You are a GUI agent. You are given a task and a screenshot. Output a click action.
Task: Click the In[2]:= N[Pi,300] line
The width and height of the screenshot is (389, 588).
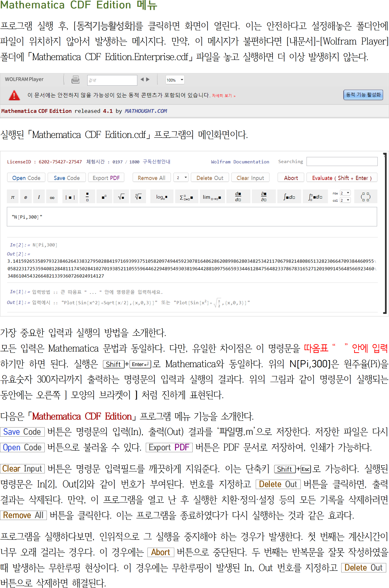coord(34,245)
